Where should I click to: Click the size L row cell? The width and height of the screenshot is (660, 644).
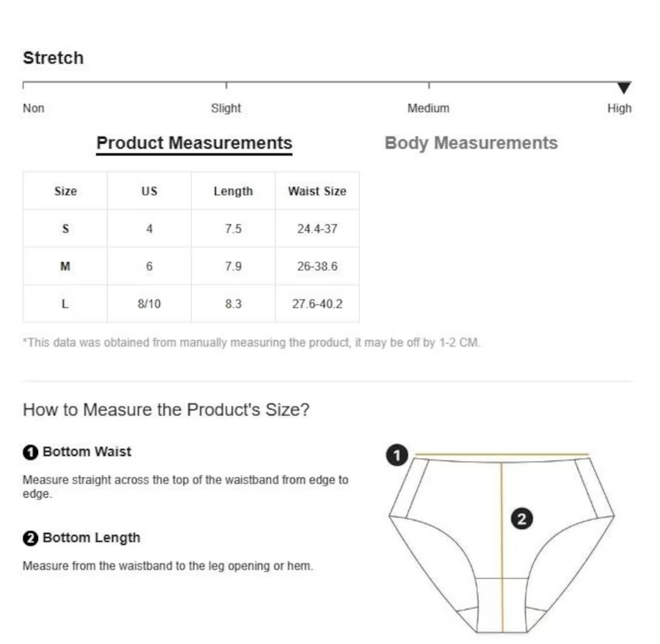point(65,303)
